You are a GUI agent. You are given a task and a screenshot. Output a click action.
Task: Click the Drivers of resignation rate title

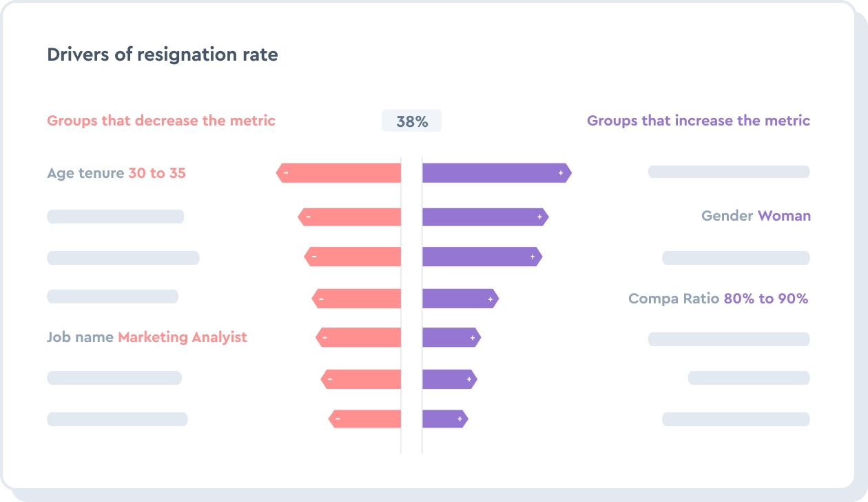coord(163,55)
